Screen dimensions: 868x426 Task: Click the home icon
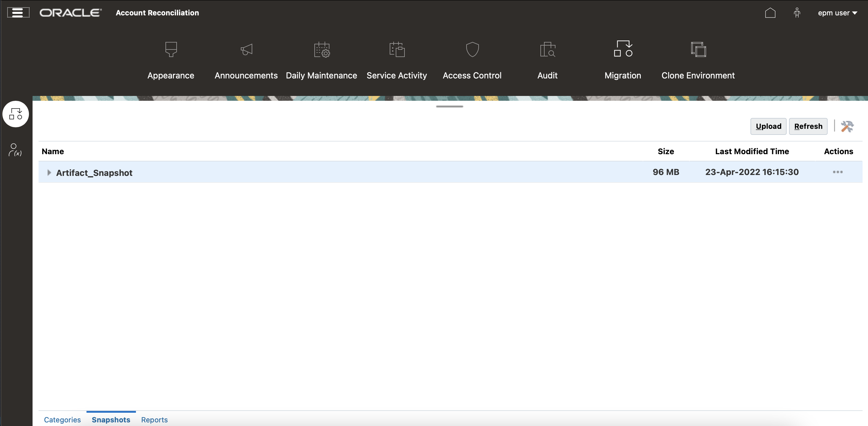(770, 13)
